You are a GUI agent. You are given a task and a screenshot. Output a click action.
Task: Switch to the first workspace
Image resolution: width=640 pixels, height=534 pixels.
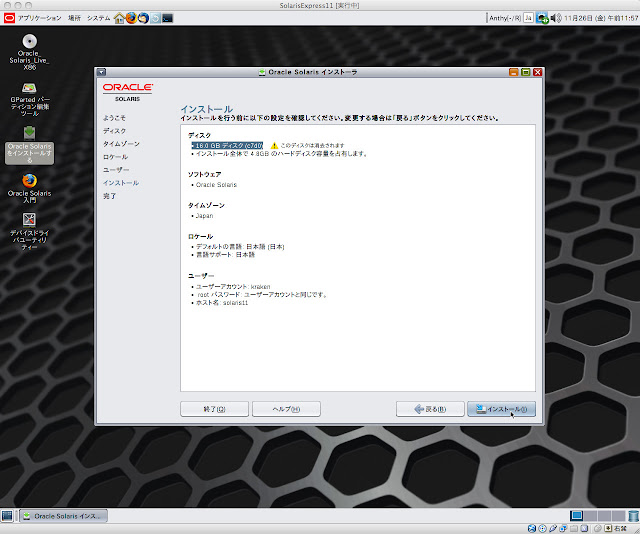576,516
